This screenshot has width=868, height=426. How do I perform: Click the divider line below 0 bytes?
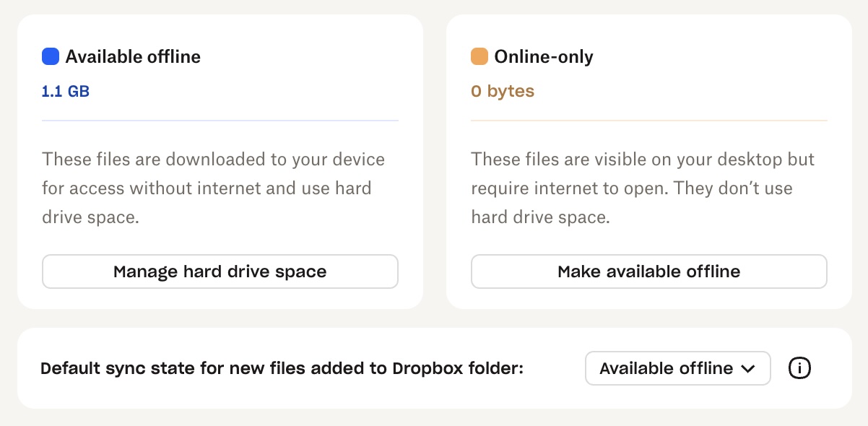[x=648, y=120]
